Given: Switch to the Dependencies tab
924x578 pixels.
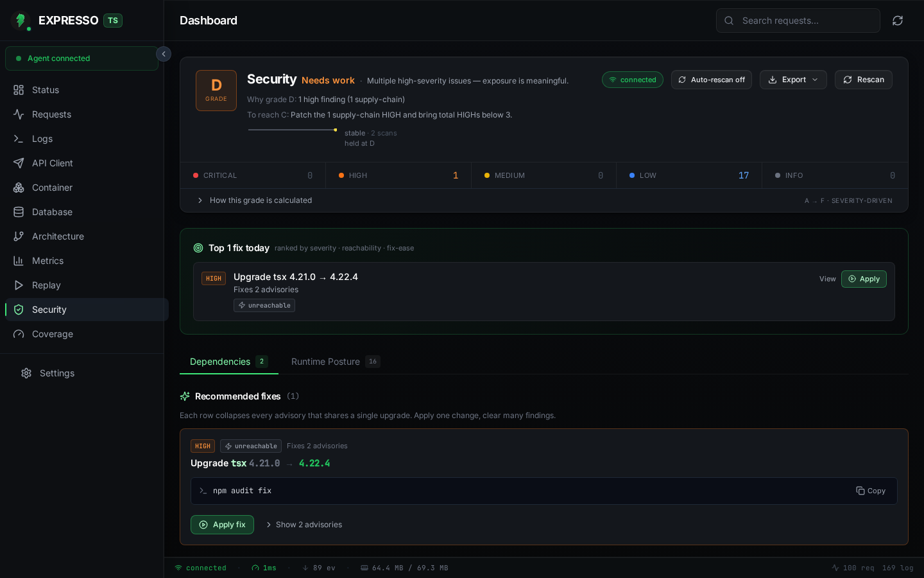Looking at the screenshot, I should 229,362.
